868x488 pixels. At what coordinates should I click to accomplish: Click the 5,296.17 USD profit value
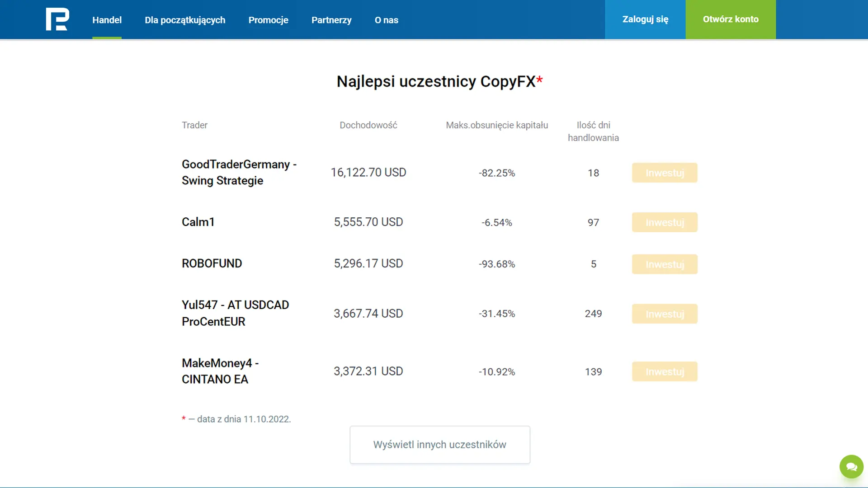coord(368,263)
